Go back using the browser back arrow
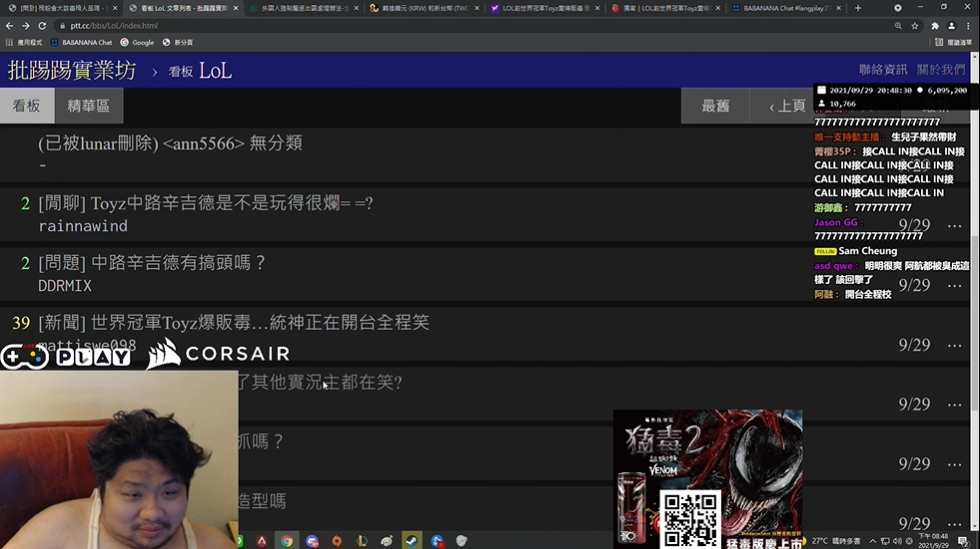This screenshot has width=980, height=549. pyautogui.click(x=9, y=26)
